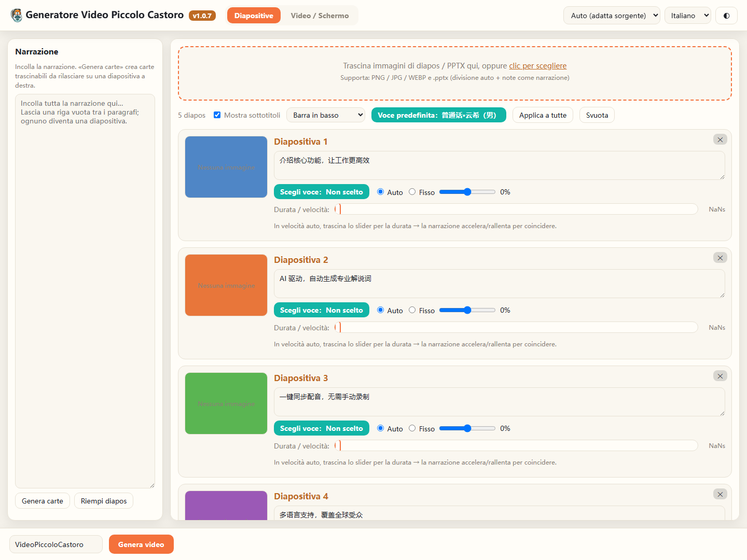Viewport: 747px width, 560px height.
Task: Open the Barra in basso subtitle dropdown
Action: coord(326,115)
